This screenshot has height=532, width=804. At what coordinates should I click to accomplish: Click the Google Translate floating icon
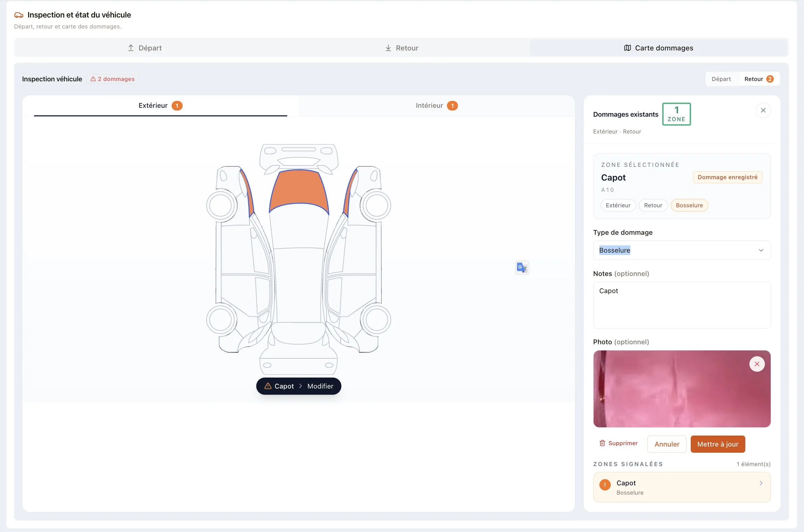(x=522, y=268)
